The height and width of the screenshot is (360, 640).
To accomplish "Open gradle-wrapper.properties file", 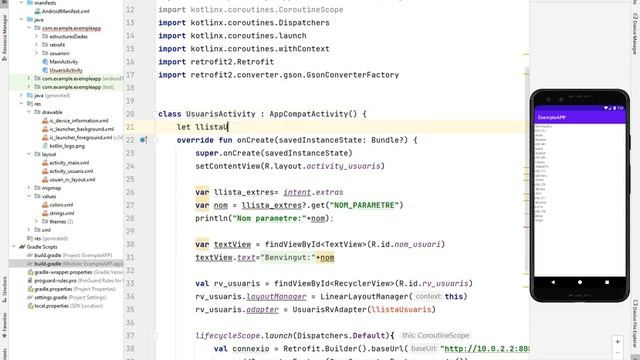I will point(75,272).
